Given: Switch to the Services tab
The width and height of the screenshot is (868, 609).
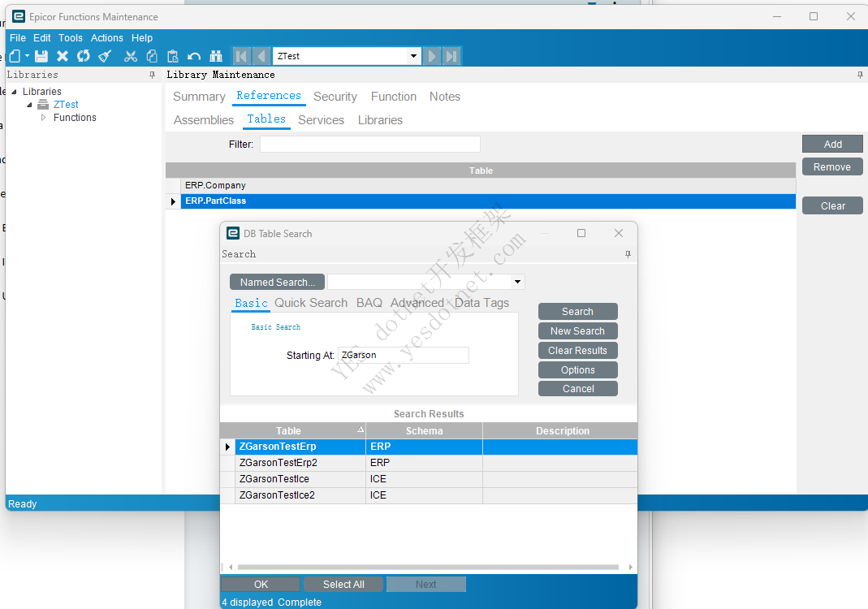Looking at the screenshot, I should click(x=321, y=120).
